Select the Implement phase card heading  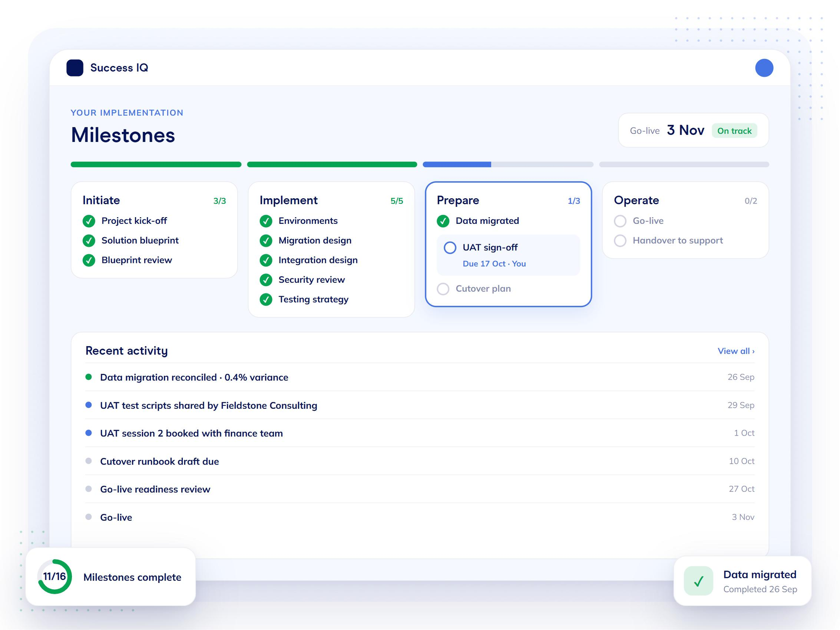(x=288, y=200)
